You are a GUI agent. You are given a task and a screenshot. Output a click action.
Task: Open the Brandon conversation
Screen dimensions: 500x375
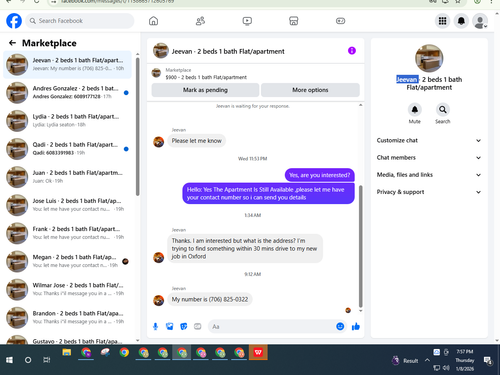click(67, 317)
